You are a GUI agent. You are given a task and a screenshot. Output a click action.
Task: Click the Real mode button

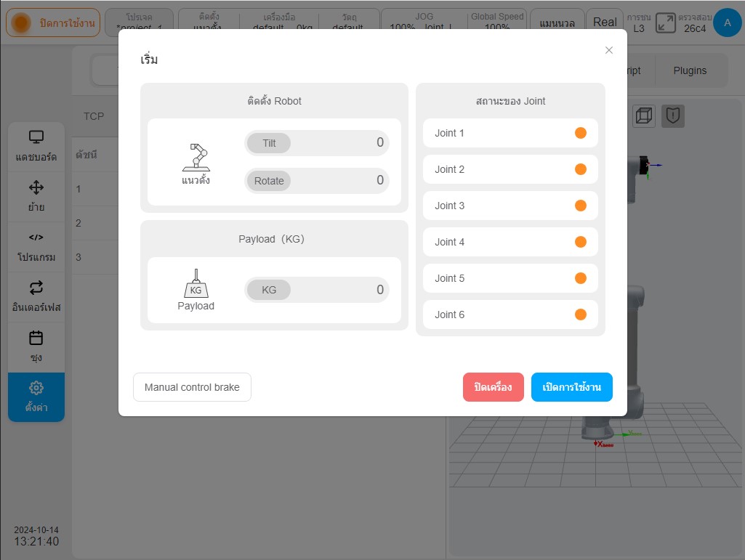pyautogui.click(x=605, y=23)
